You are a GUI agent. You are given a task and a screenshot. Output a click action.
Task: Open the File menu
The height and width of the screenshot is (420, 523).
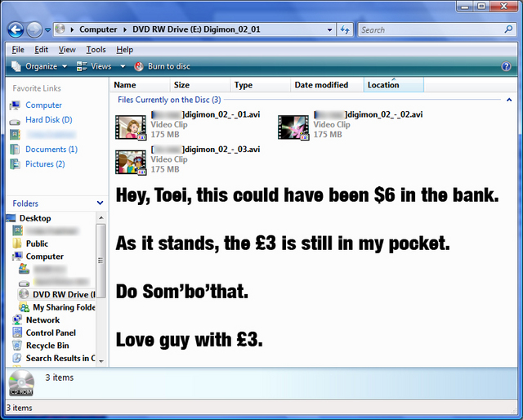(18, 50)
